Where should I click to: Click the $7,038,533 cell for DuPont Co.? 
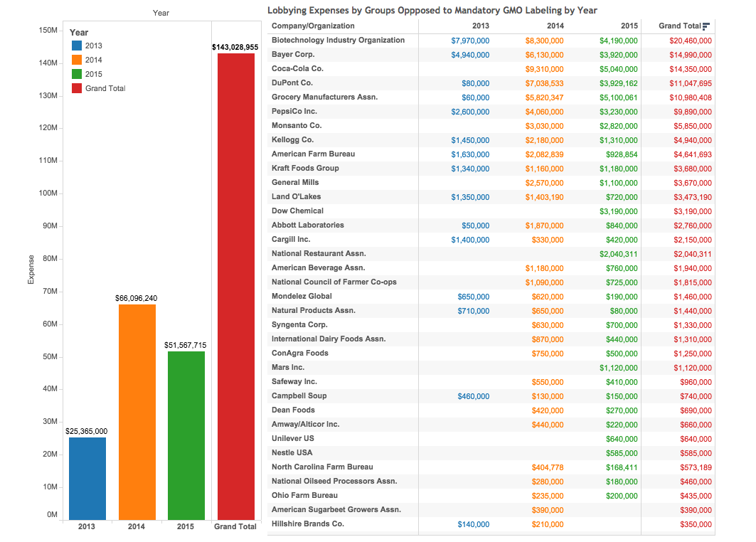pos(544,83)
